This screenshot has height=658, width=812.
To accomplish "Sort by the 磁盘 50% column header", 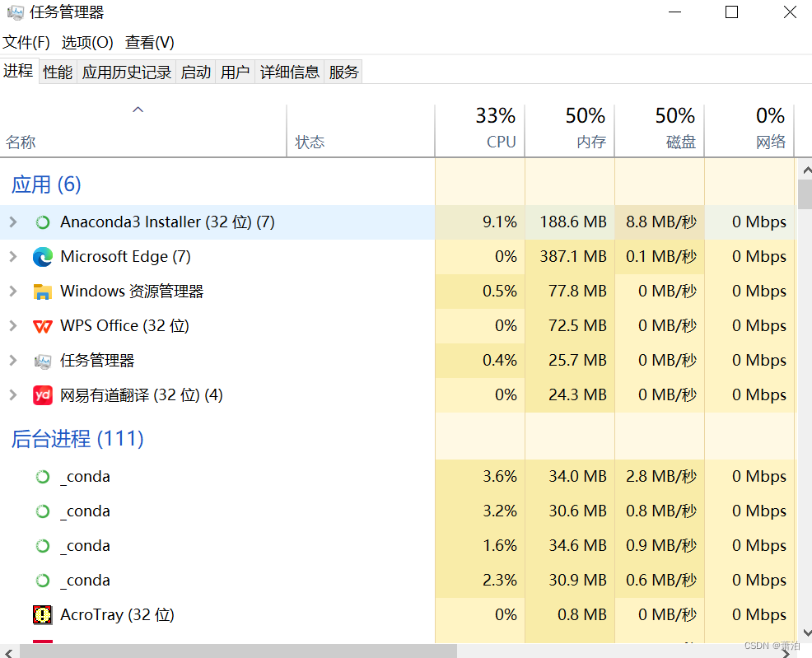I will tap(659, 130).
